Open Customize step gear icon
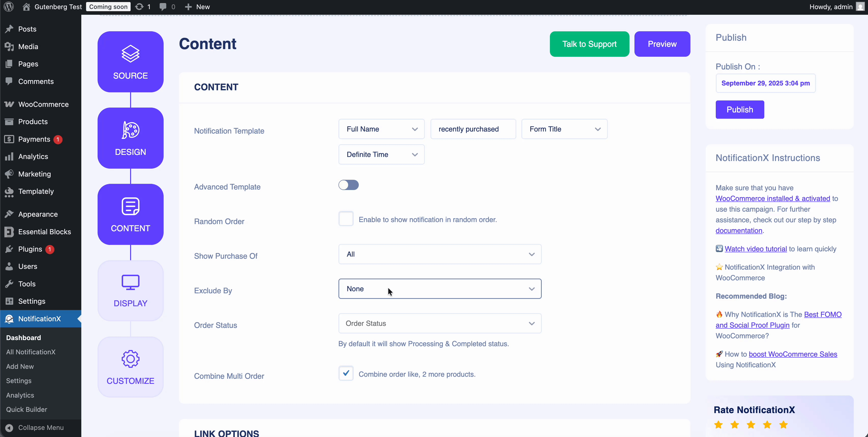The width and height of the screenshot is (868, 437). (x=130, y=359)
